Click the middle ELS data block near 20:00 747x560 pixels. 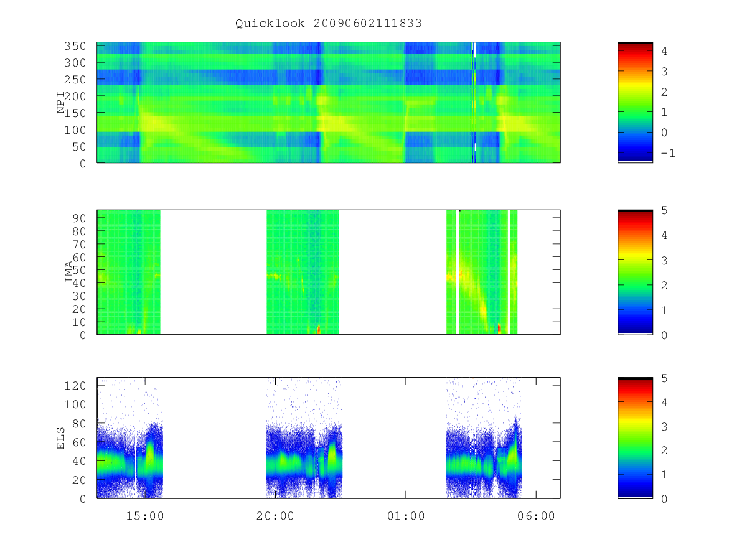click(304, 437)
